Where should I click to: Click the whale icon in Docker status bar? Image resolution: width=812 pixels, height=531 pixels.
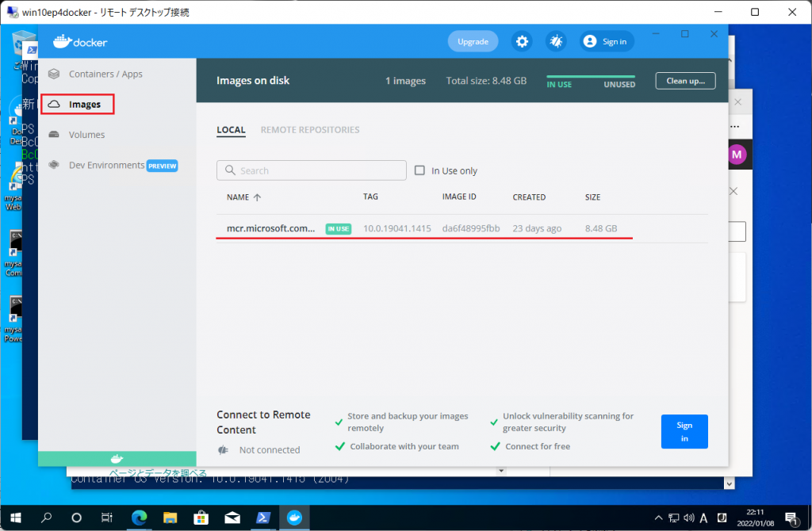tap(117, 459)
